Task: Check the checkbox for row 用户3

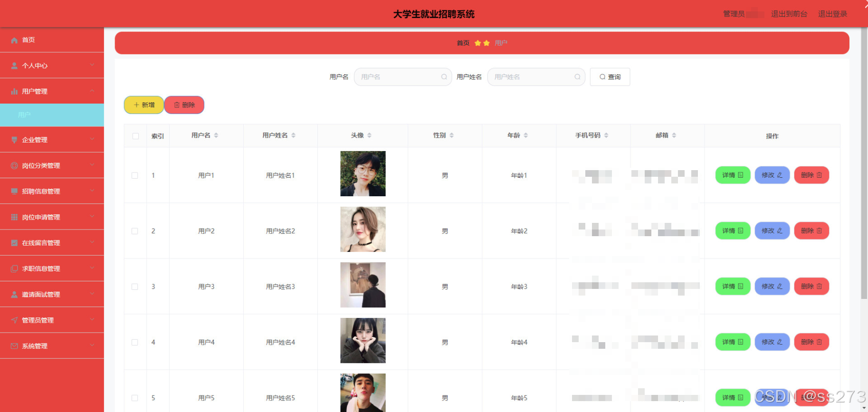Action: coord(135,287)
